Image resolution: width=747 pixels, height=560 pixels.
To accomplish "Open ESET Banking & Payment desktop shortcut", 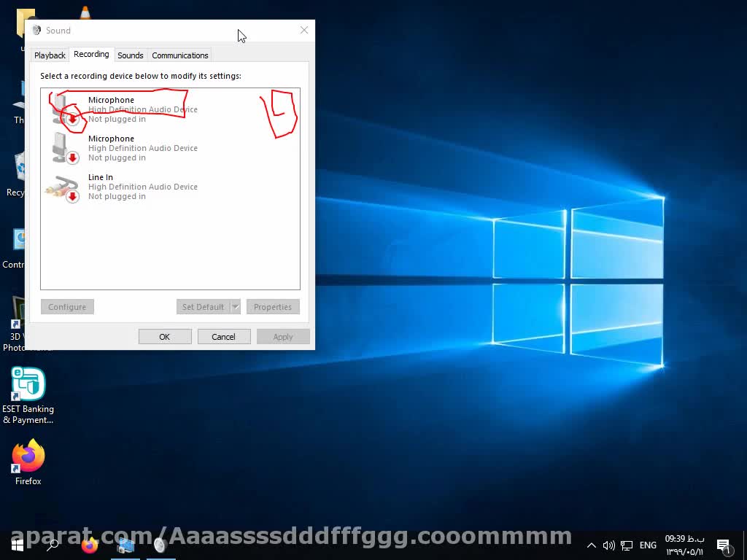I will 28,384.
